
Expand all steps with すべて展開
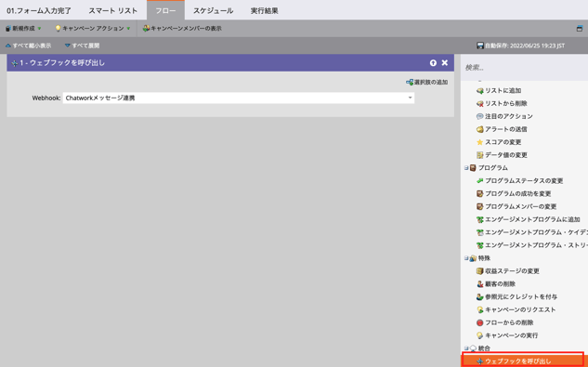coord(82,46)
